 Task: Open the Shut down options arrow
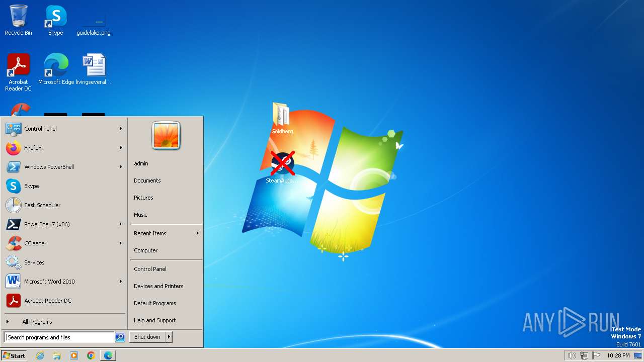point(169,337)
